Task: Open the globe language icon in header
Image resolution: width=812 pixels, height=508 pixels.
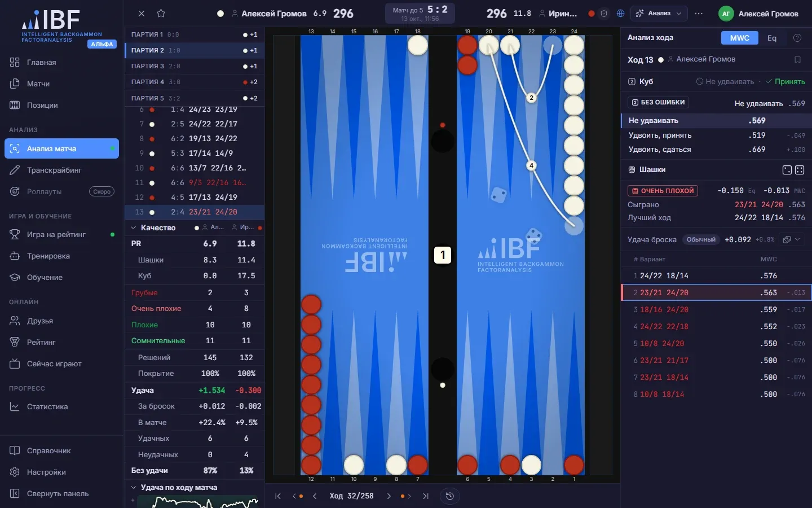Action: click(x=621, y=14)
